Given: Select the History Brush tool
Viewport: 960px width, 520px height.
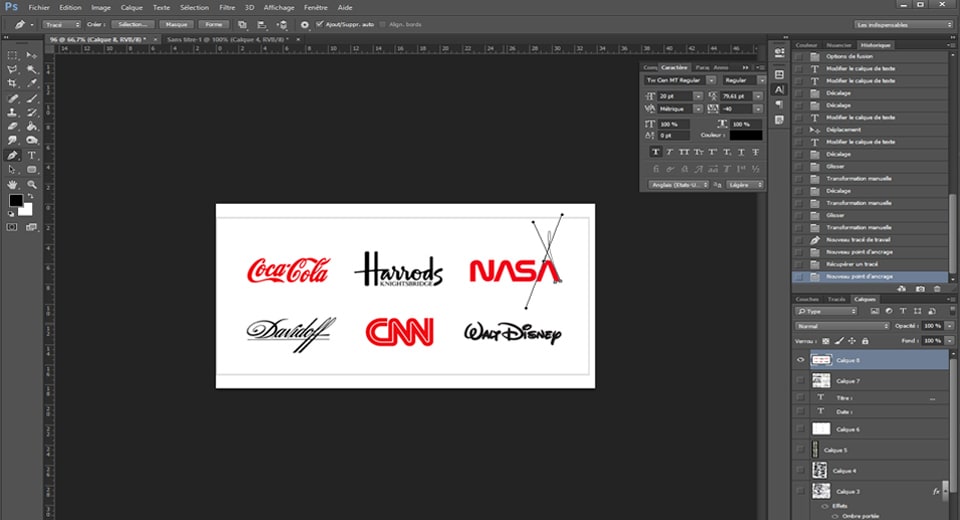Looking at the screenshot, I should pos(32,112).
